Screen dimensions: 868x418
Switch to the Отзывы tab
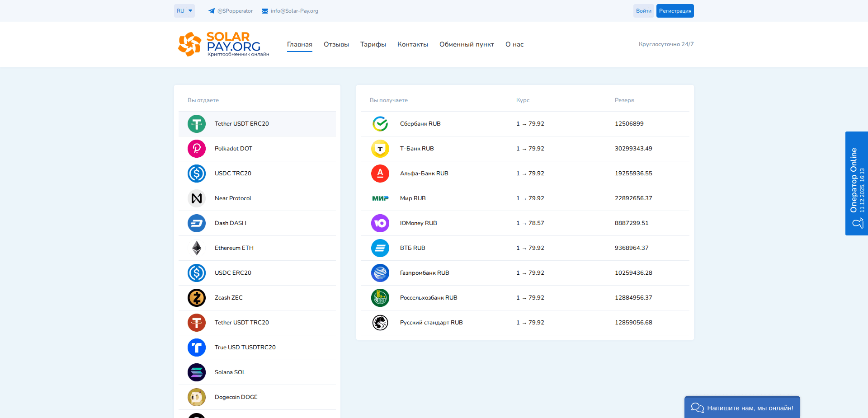point(336,44)
